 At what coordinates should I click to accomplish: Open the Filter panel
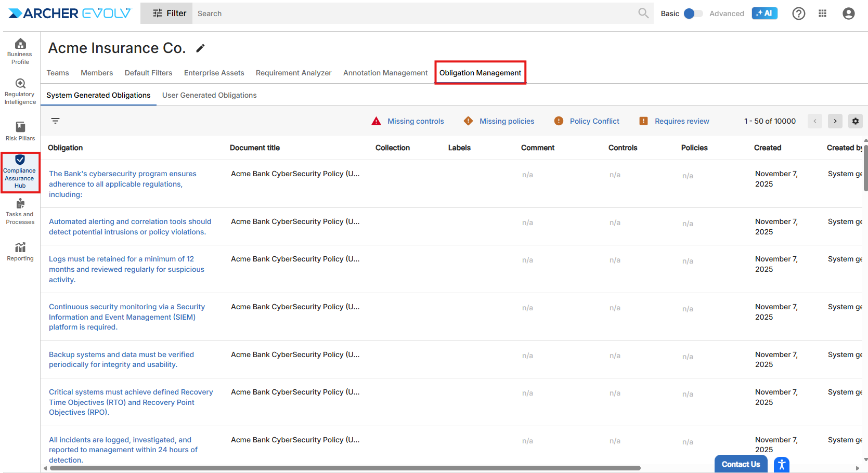[169, 14]
